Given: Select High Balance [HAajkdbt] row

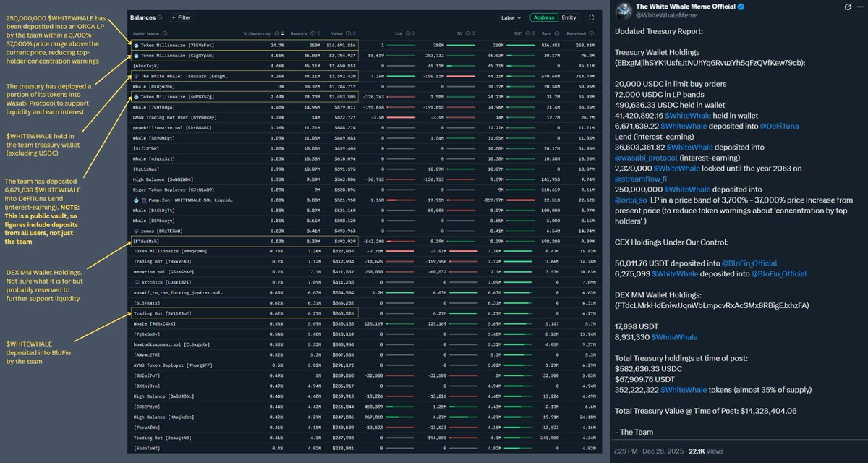Looking at the screenshot, I should tap(363, 418).
